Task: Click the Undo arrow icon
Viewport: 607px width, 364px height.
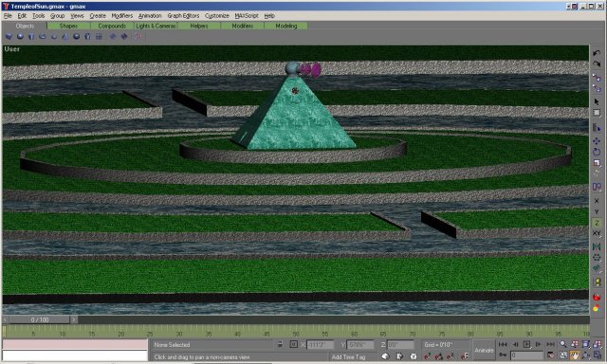Action: pos(597,53)
